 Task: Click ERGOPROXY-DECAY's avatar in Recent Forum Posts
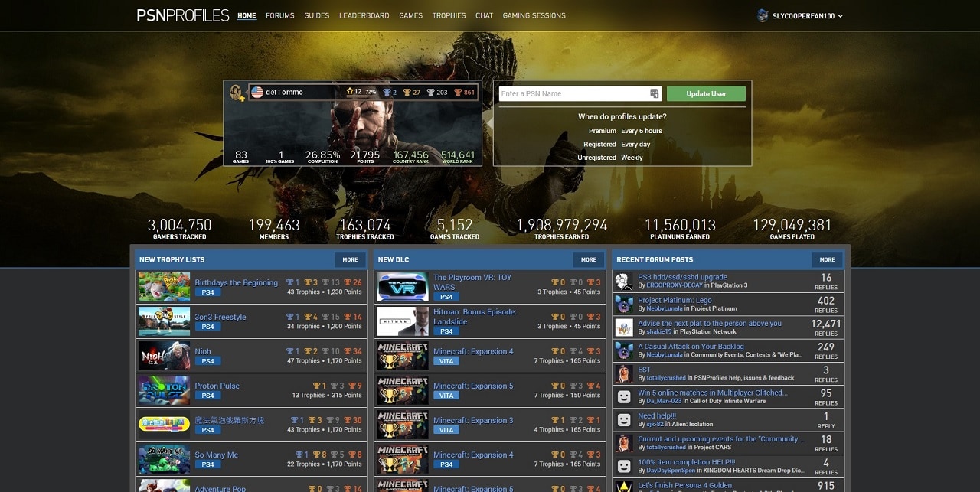tap(622, 281)
